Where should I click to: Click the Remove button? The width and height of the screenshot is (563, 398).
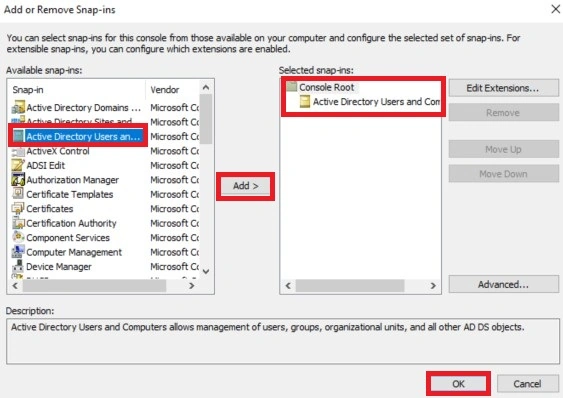pos(503,113)
